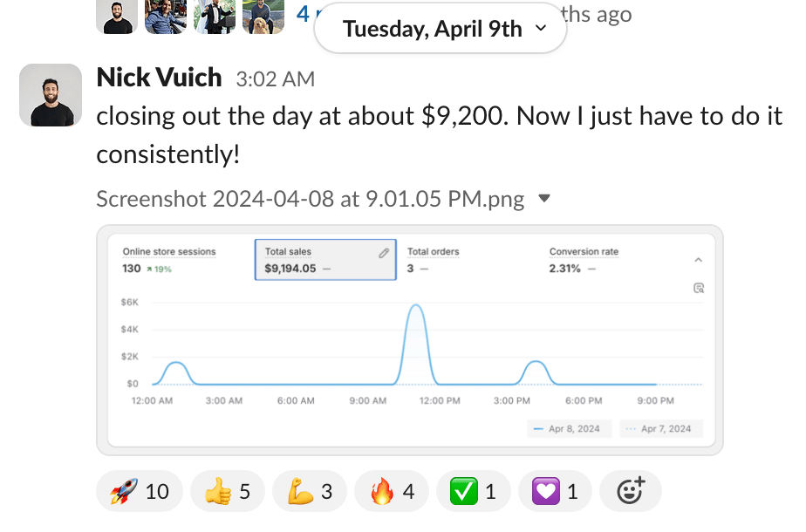Image resolution: width=806 pixels, height=532 pixels.
Task: Open the Tuesday, April 9th date dropdown
Action: tap(440, 29)
